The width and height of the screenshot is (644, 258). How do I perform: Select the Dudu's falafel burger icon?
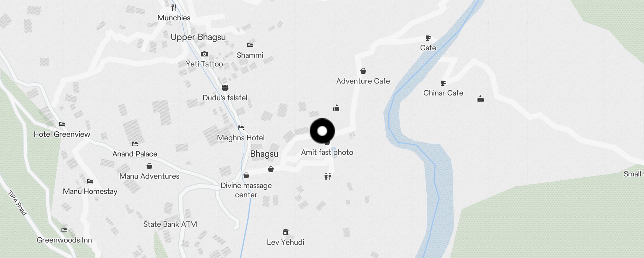[225, 87]
